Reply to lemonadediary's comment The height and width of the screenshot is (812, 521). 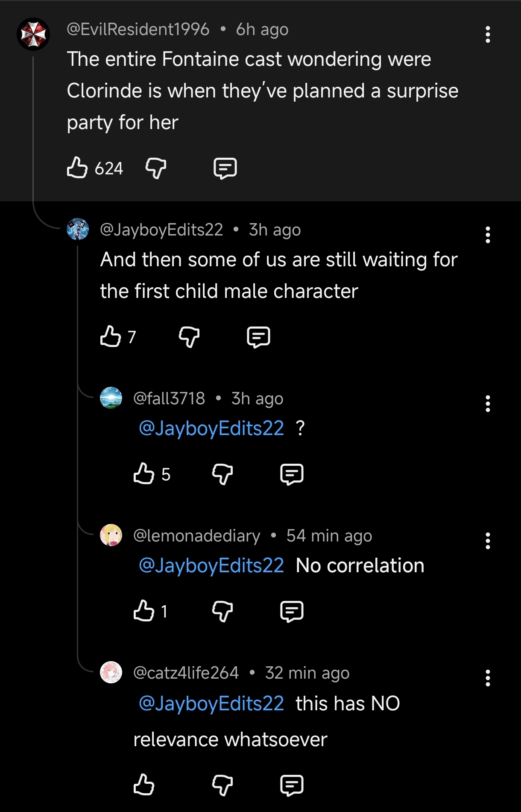click(x=292, y=611)
